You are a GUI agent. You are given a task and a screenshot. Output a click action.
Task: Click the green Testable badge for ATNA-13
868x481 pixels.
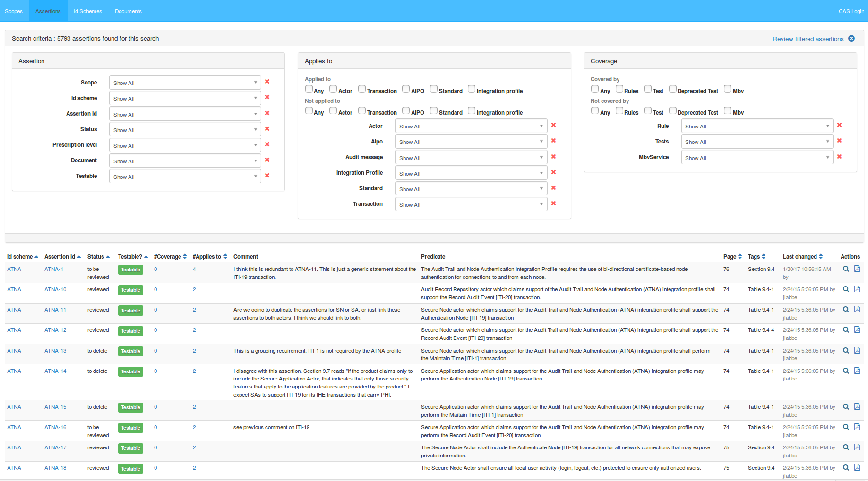(x=130, y=351)
